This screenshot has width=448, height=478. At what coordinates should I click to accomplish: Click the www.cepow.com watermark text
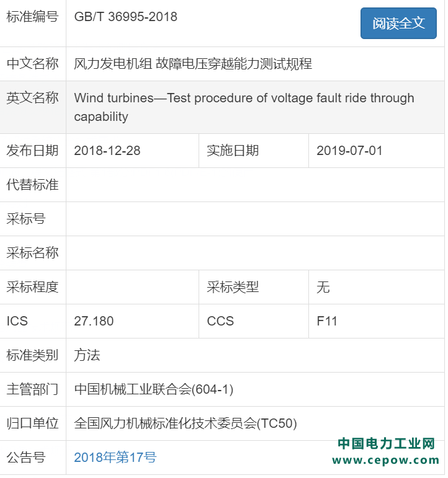[x=386, y=460]
